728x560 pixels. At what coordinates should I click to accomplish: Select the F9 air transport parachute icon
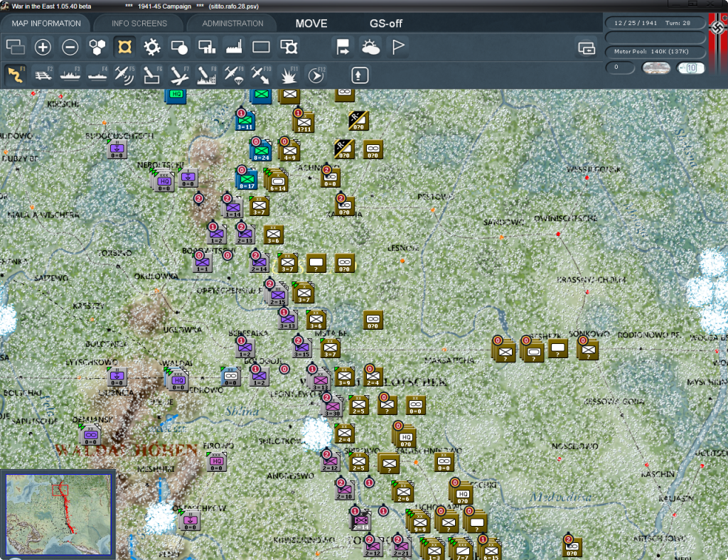pyautogui.click(x=234, y=75)
